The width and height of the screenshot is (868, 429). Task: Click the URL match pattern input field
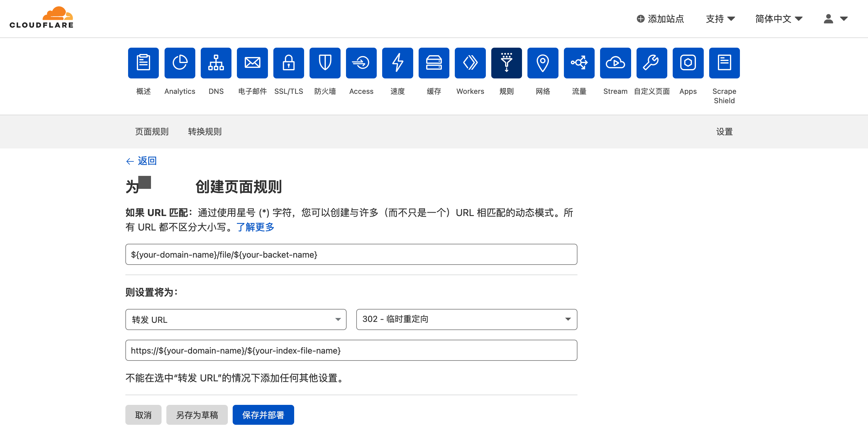click(351, 255)
